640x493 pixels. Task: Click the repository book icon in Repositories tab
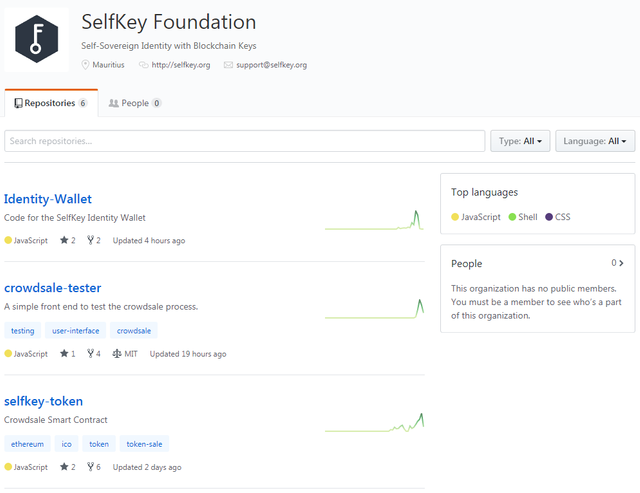tap(18, 103)
